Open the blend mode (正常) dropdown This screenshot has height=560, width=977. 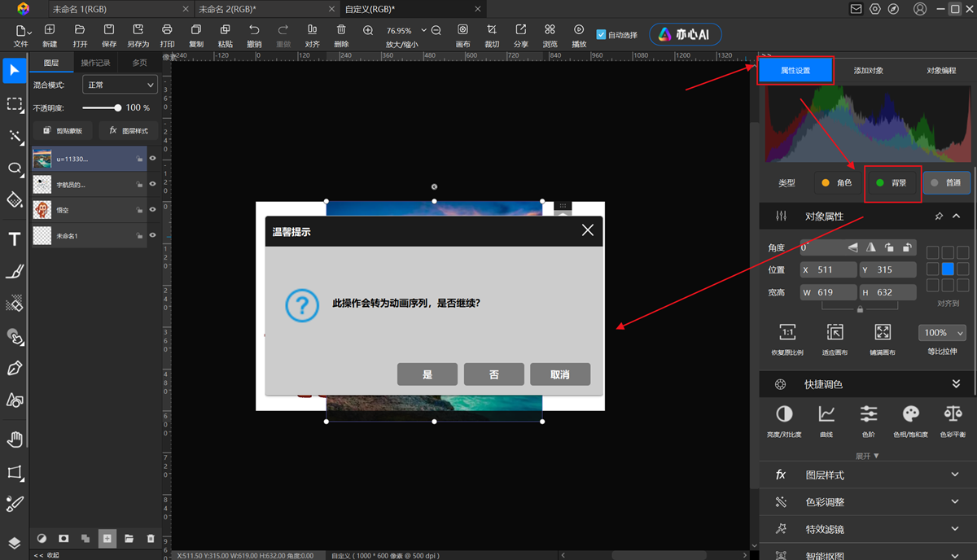coord(120,85)
